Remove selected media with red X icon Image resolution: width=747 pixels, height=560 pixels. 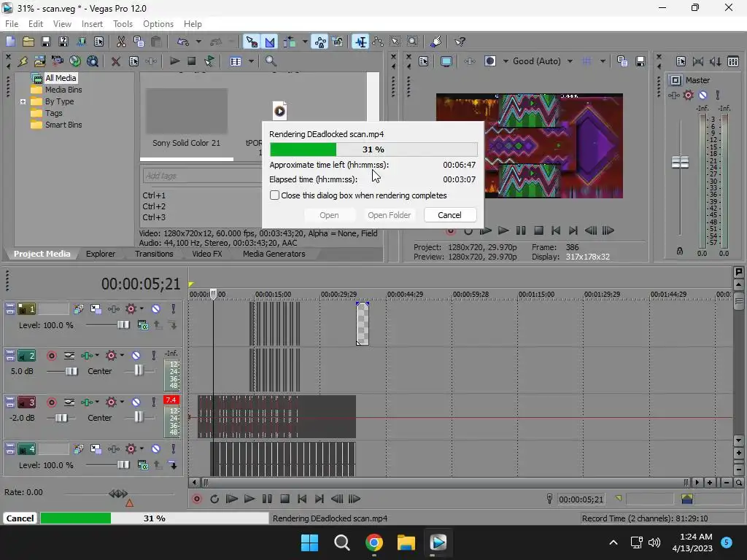[x=115, y=61]
